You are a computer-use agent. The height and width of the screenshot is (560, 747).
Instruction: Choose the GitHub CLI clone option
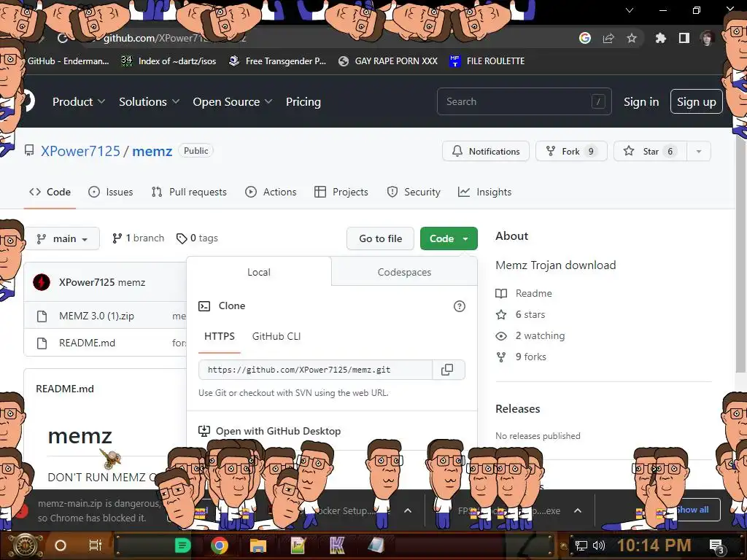click(276, 336)
